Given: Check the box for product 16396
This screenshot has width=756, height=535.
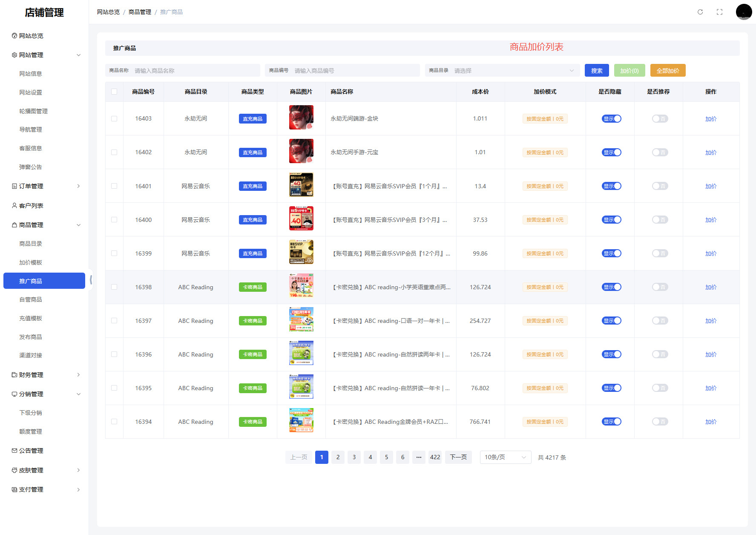Looking at the screenshot, I should click(x=114, y=354).
